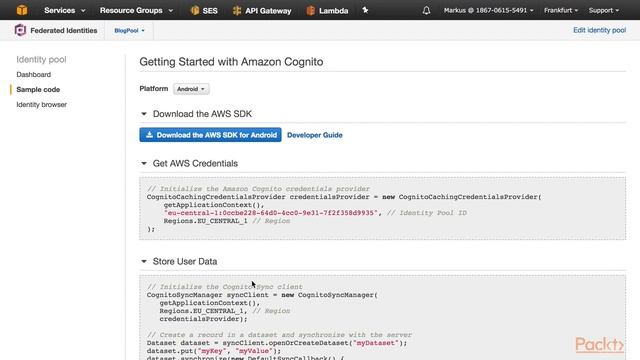Click Download the AWS SDK for Android

210,135
